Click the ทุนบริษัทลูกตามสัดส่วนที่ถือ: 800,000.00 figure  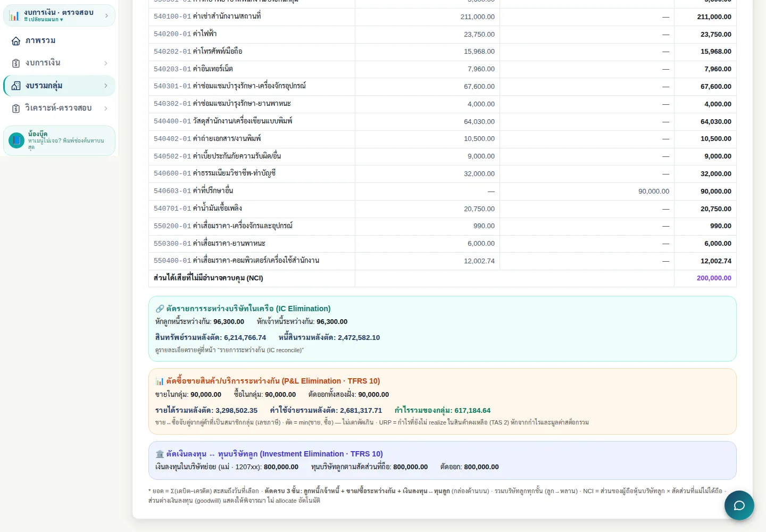tap(370, 467)
